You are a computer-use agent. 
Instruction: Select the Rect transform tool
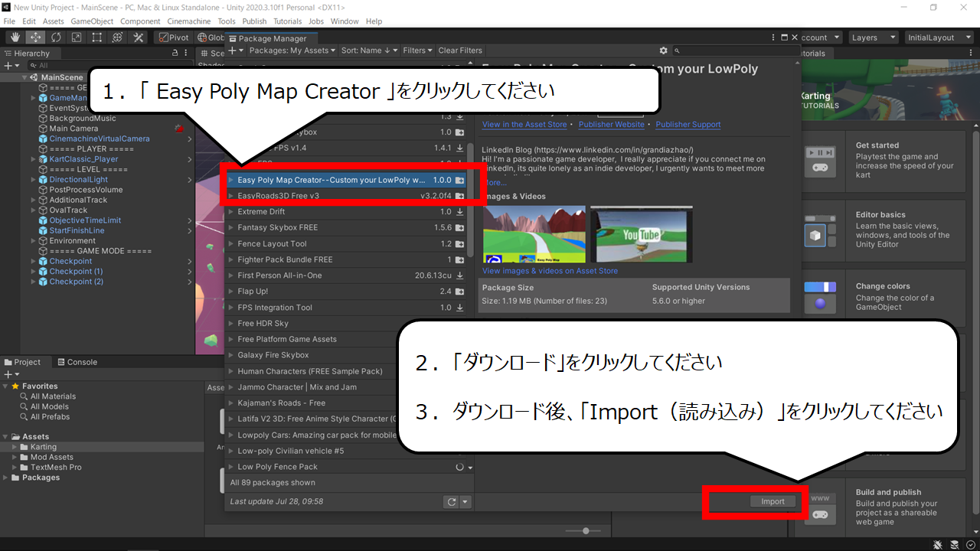(x=97, y=37)
